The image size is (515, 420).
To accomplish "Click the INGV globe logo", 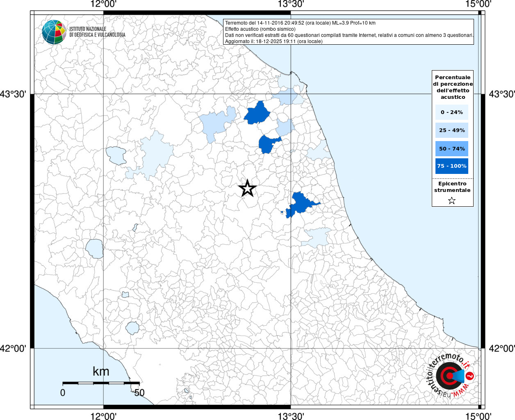I will click(x=54, y=32).
